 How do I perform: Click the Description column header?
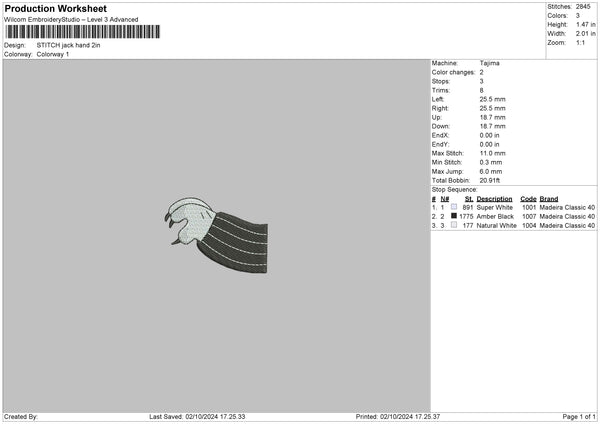click(494, 198)
